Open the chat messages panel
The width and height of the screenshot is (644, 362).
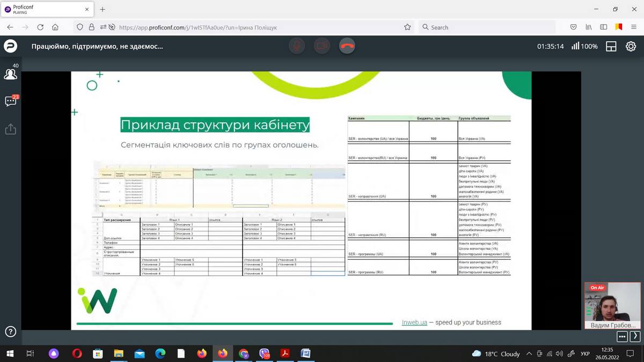coord(10,101)
